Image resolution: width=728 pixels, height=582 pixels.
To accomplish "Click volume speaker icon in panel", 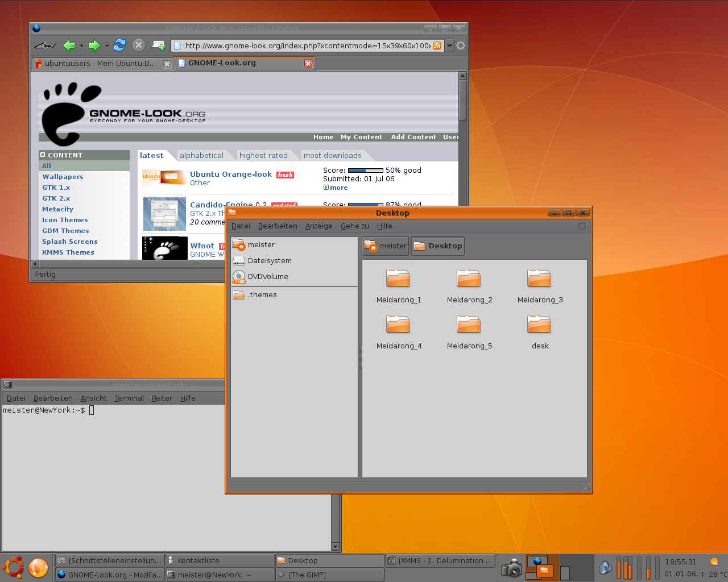I will (x=605, y=568).
